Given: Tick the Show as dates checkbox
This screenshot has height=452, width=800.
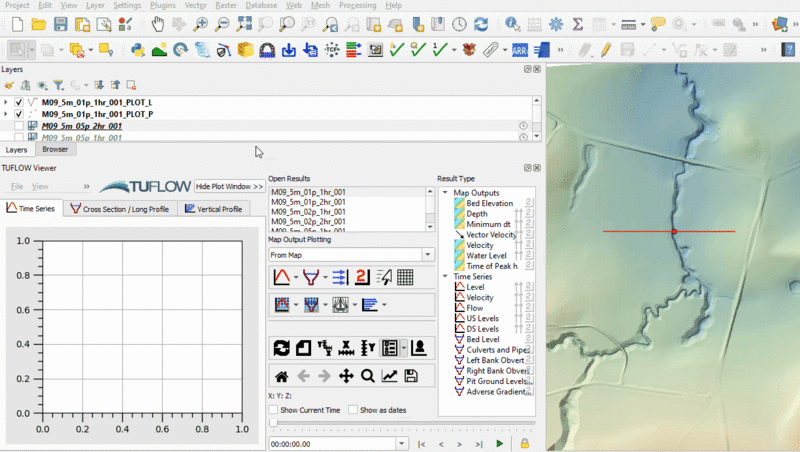Looking at the screenshot, I should (353, 410).
